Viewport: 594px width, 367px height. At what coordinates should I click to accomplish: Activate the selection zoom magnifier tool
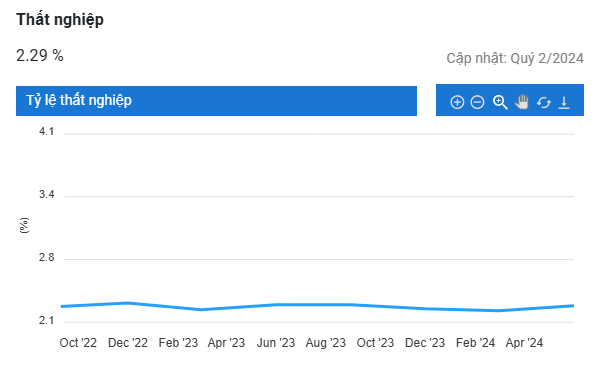[x=500, y=102]
